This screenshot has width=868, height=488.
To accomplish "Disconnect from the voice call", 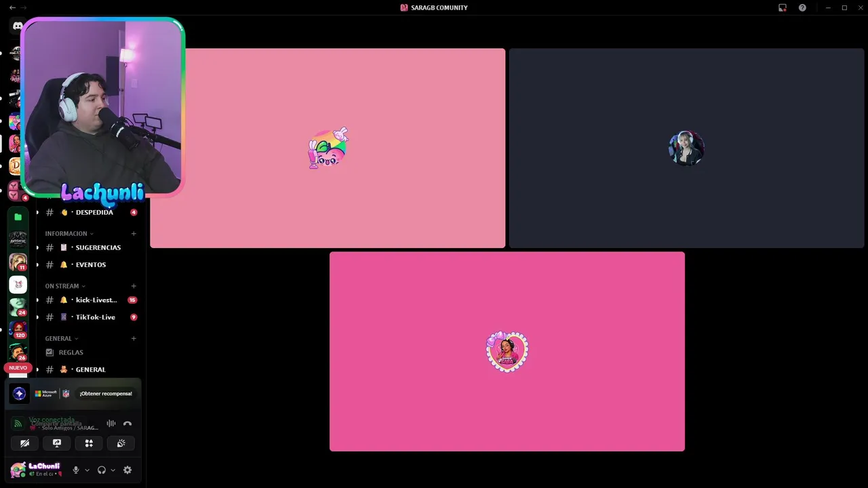I will click(127, 424).
